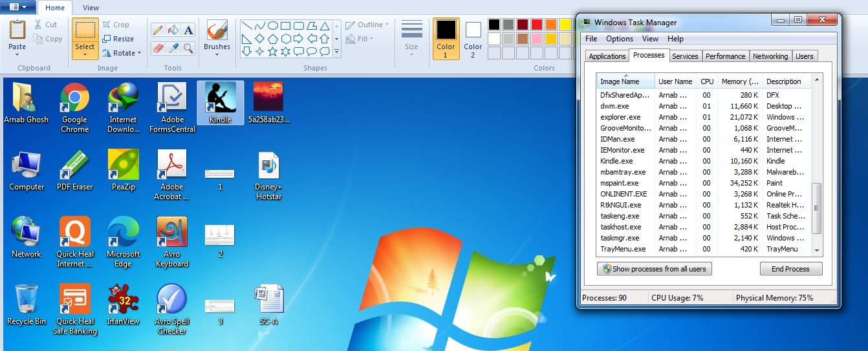Expand the Shapes gallery More arrow

click(336, 51)
